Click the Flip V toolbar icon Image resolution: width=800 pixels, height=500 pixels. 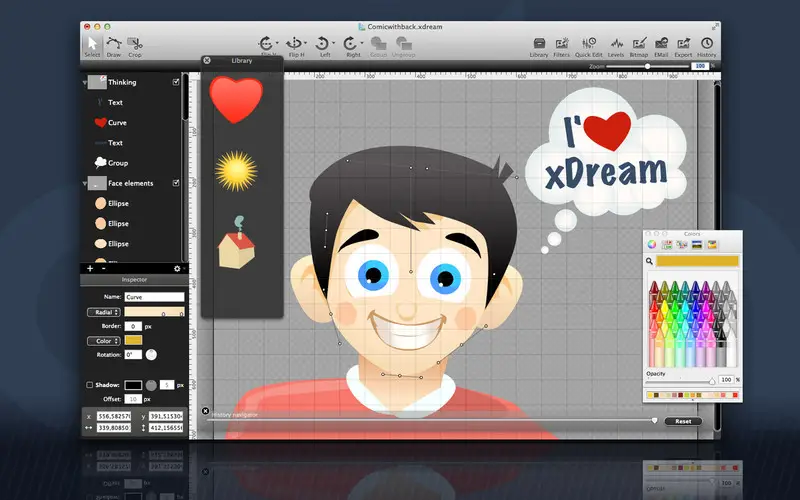pos(266,43)
